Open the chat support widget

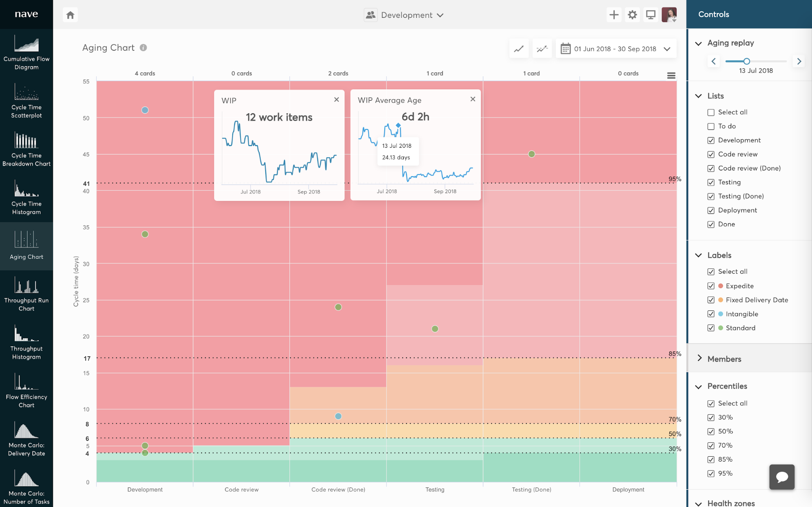click(x=782, y=477)
